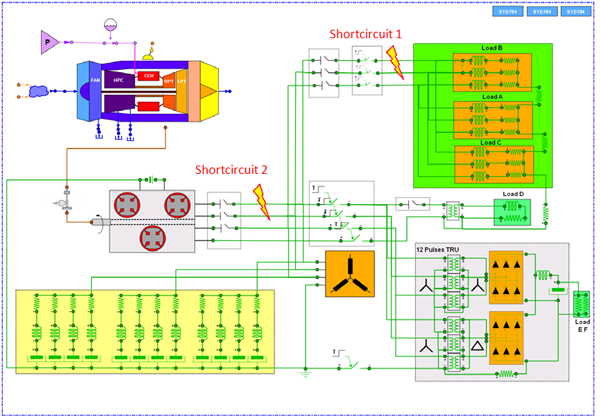
Task: Toggle the three-pole switch left of Shortcircuit 1
Action: click(325, 71)
